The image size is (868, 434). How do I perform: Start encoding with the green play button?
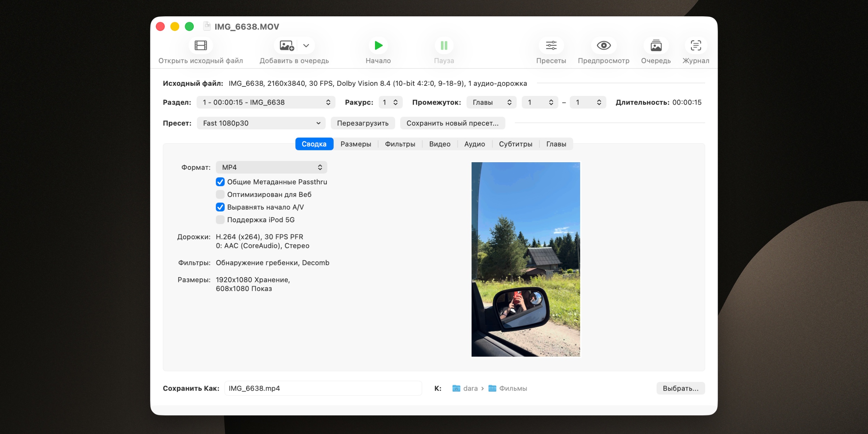pyautogui.click(x=378, y=45)
